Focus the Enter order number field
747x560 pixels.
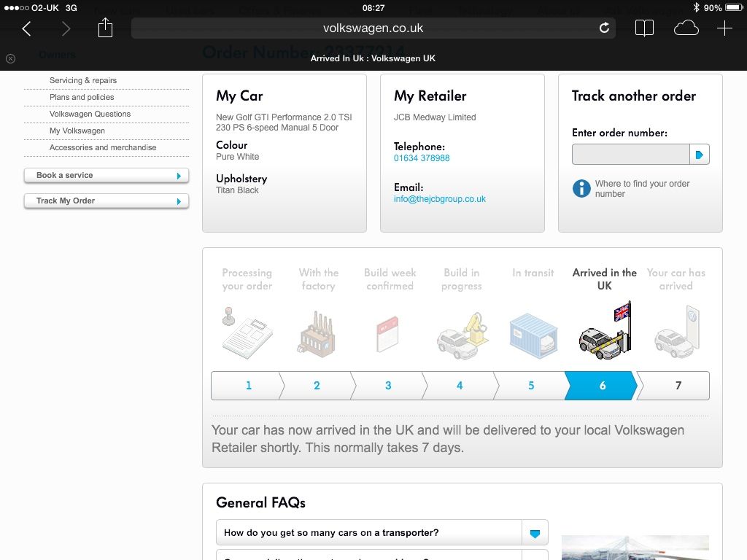631,155
